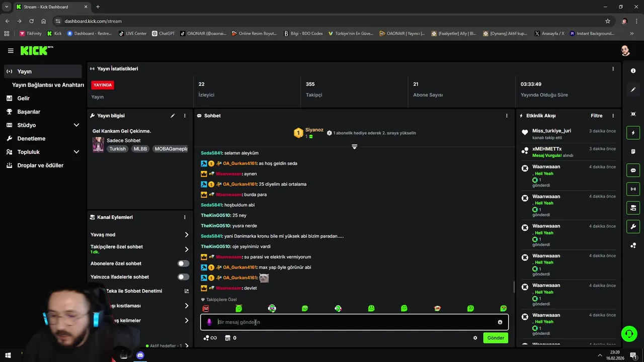Open a new browser tab
This screenshot has height=362, width=644.
click(x=98, y=7)
